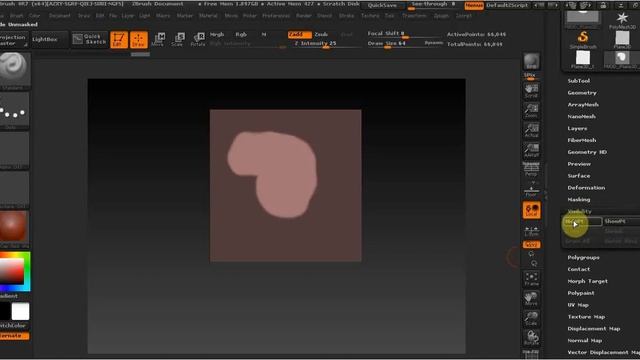Viewport: 640px width, 360px height.
Task: Toggle Local transformations button
Action: (x=531, y=210)
